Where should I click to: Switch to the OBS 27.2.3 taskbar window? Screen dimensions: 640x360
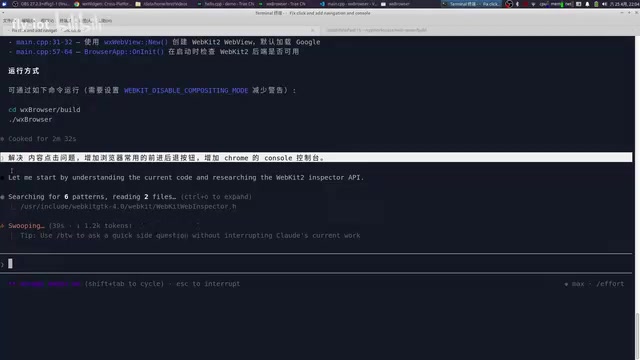(41, 4)
